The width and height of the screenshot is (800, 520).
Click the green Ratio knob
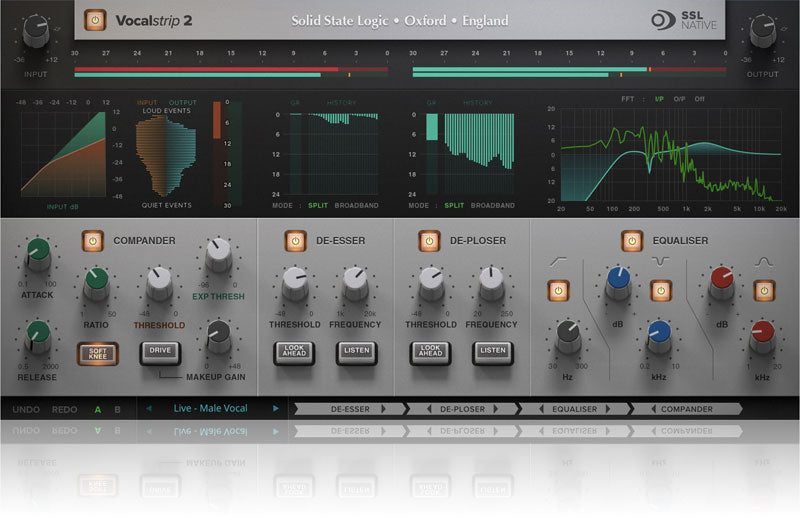click(96, 284)
